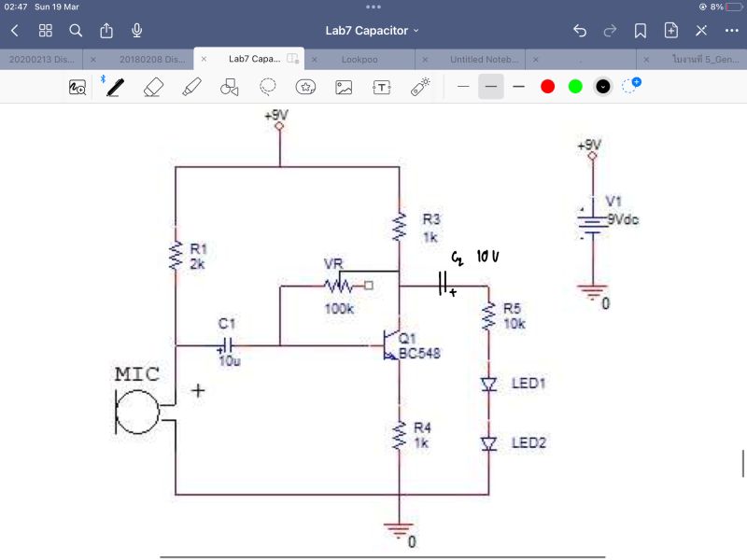Open the stickers/elements tool
Image resolution: width=747 pixels, height=560 pixels.
click(304, 87)
